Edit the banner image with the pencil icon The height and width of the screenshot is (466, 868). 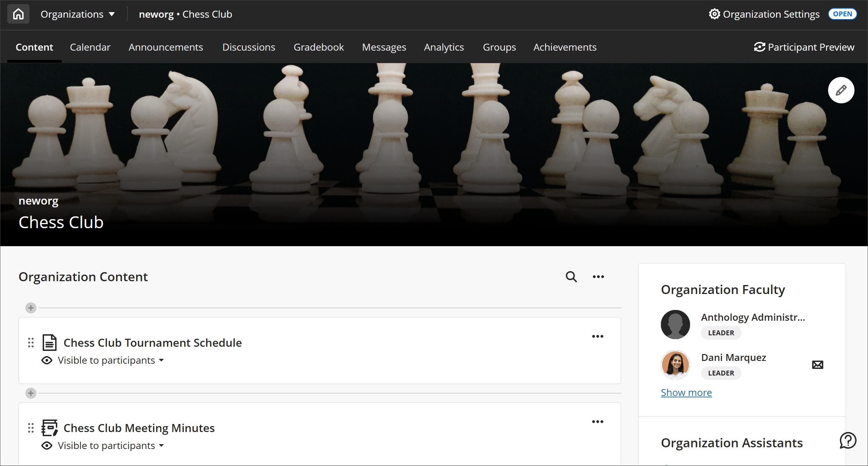pyautogui.click(x=841, y=90)
